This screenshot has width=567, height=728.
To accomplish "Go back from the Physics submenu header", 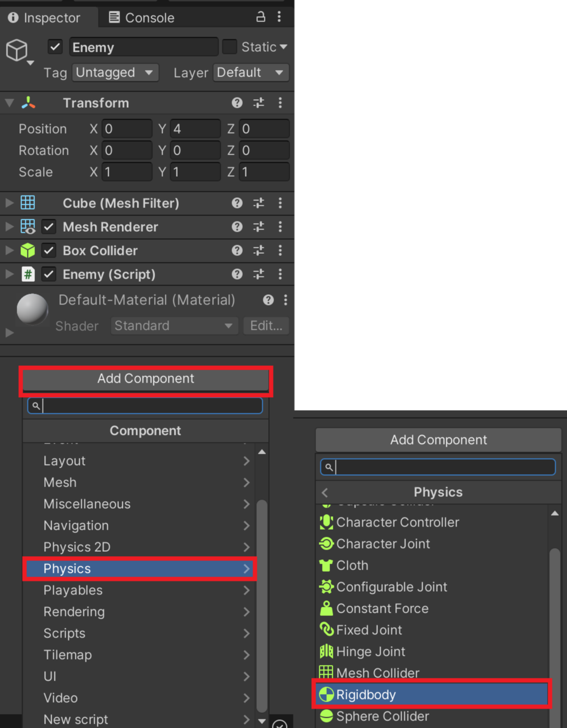I will [x=325, y=492].
